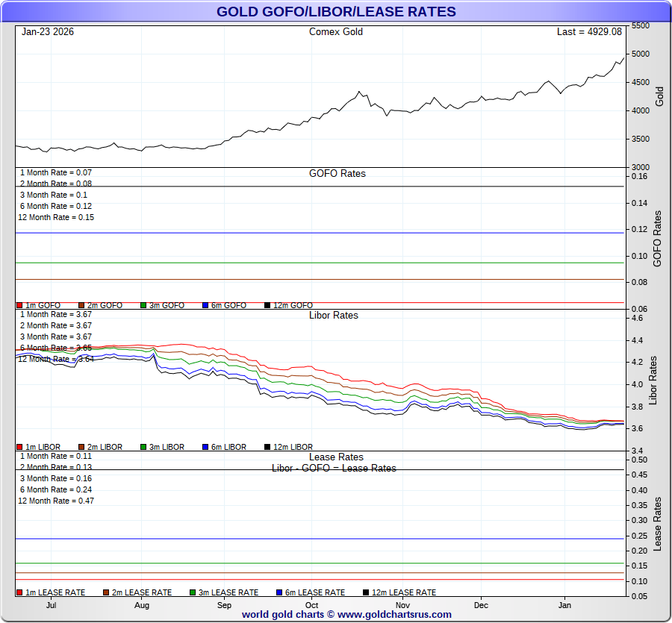Click the 0.45 lease rate axis tick
The height and width of the screenshot is (623, 672).
pyautogui.click(x=639, y=475)
